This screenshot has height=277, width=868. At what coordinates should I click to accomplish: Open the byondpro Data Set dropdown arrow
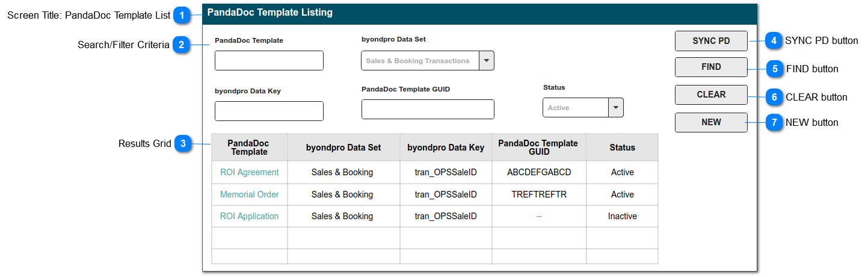[x=487, y=61]
